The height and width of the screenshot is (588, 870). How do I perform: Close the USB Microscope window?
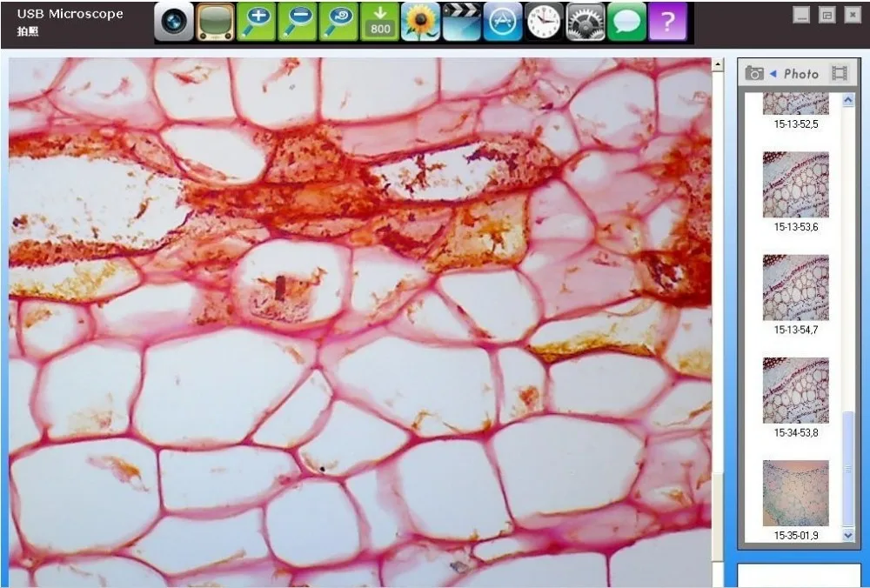click(853, 16)
